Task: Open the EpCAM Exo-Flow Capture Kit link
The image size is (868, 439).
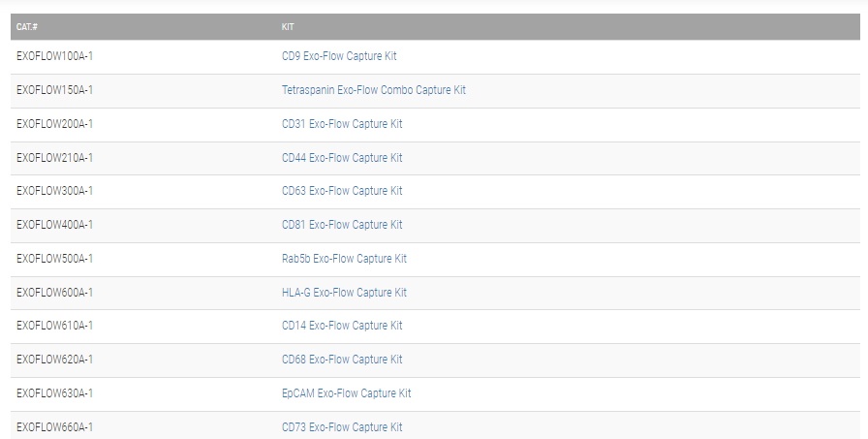Action: point(346,393)
